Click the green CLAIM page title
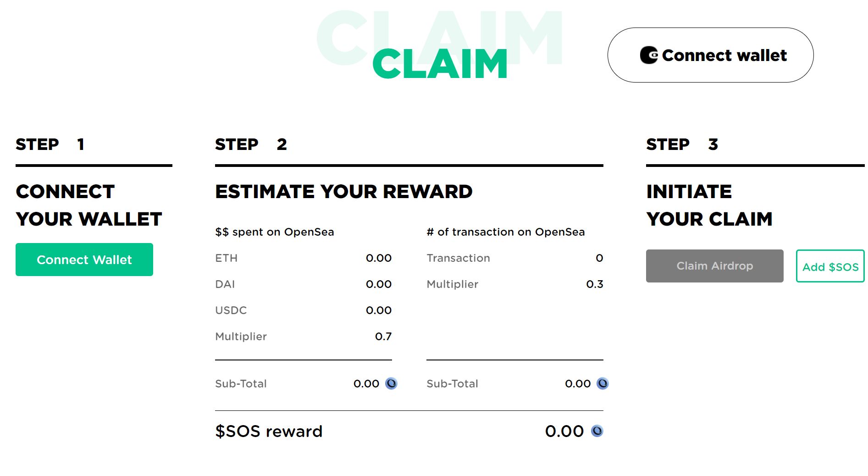The image size is (868, 476). [440, 64]
